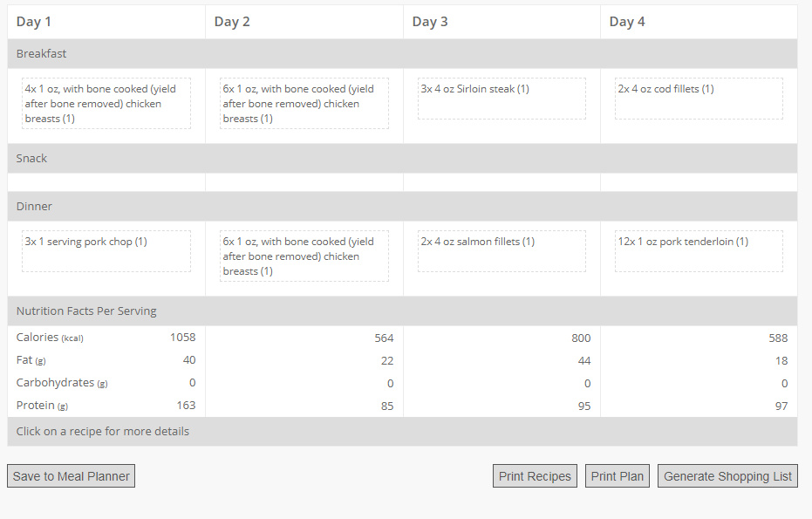Open the Sirloin steak recipe
The width and height of the screenshot is (812, 519).
[x=502, y=99]
